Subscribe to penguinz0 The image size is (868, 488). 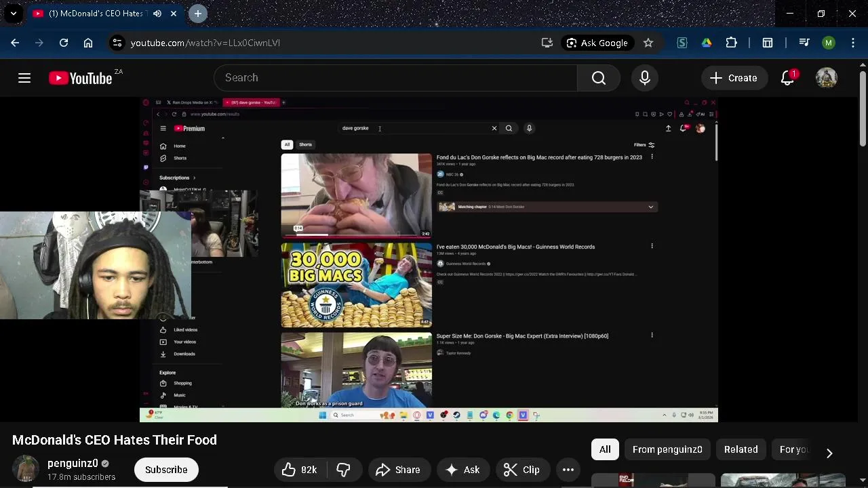tap(166, 470)
